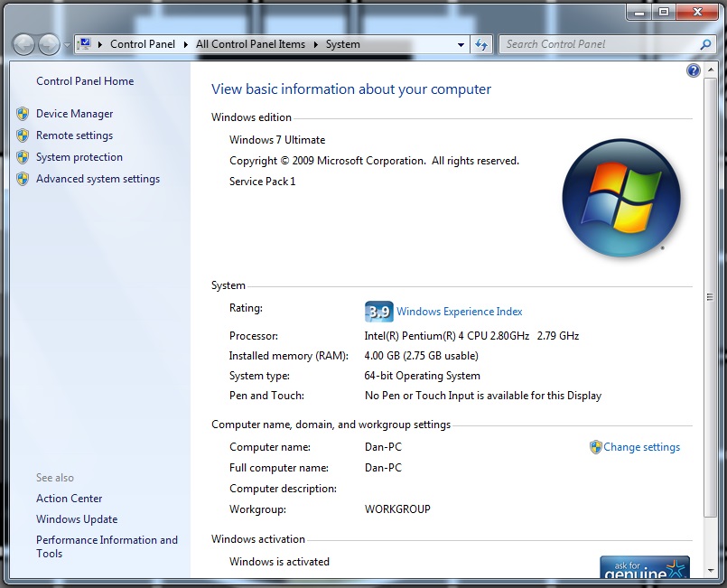Click processor value 'Intel(R) Pentium(R) 4 CPU 2.80GHz'
727x588 pixels.
coord(447,336)
